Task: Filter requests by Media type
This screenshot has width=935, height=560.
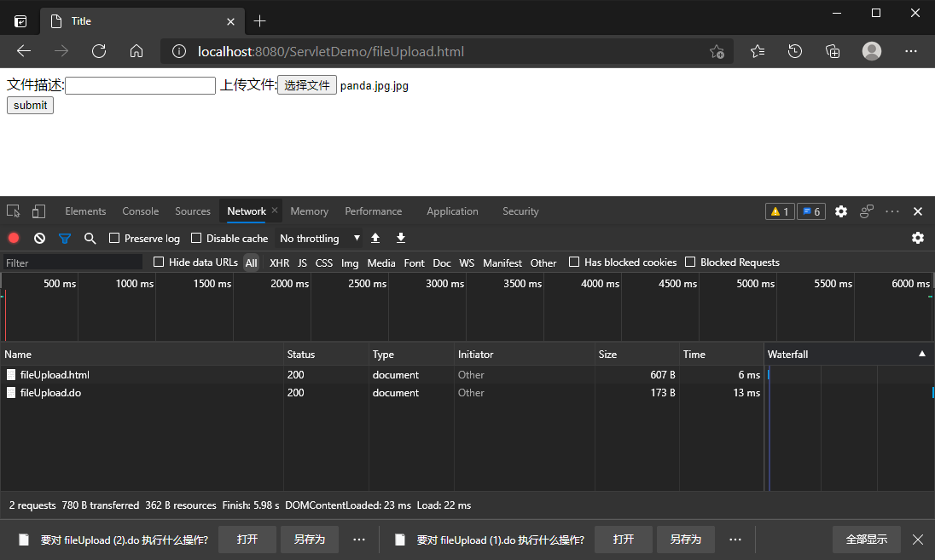Action: [x=381, y=263]
